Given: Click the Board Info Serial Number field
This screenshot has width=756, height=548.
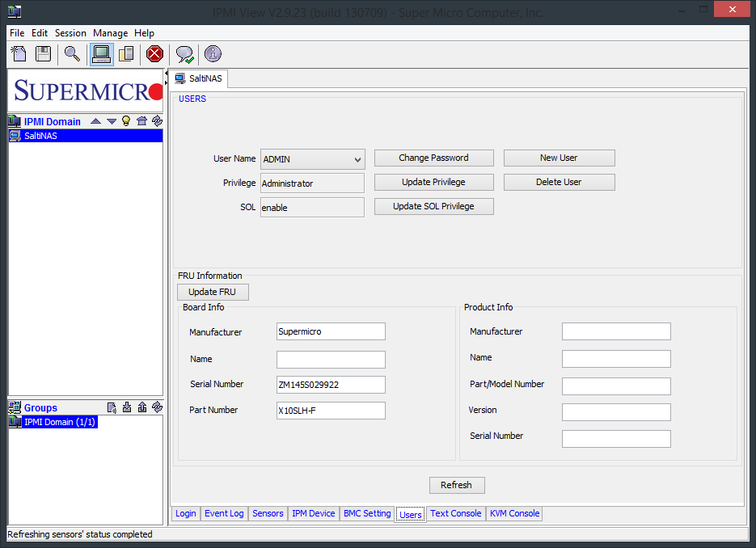Looking at the screenshot, I should tap(331, 385).
